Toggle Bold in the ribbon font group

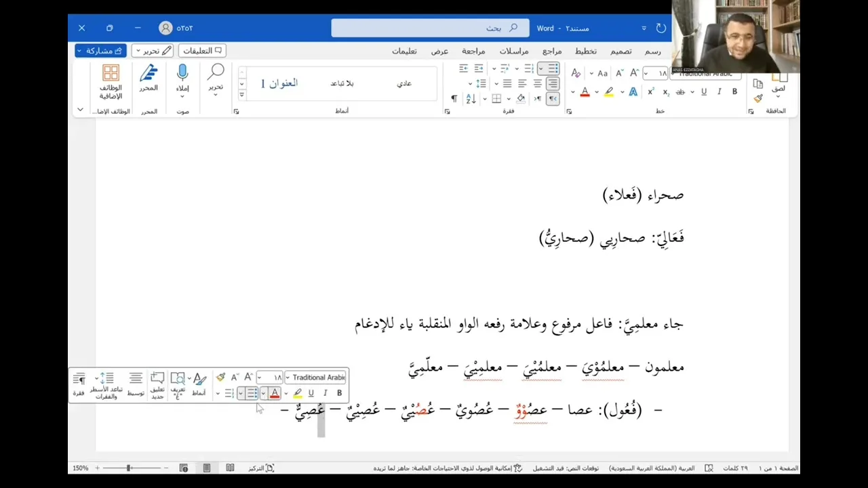coord(734,91)
